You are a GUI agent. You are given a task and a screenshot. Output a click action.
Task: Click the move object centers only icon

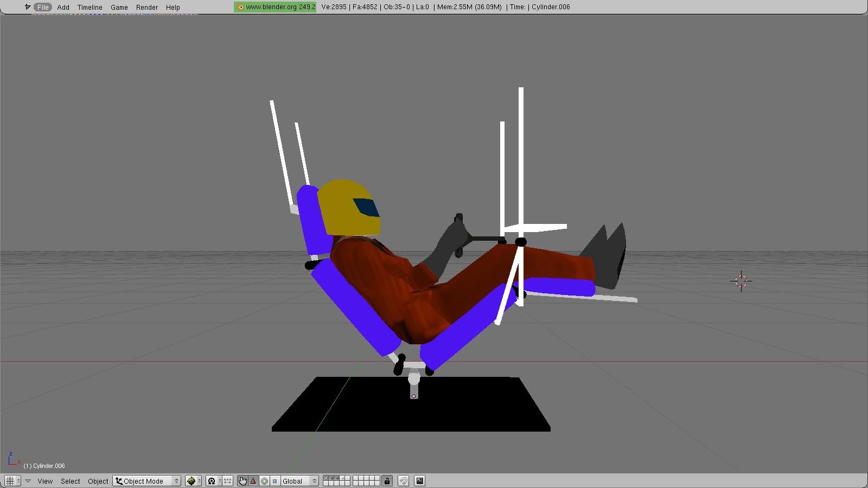click(228, 481)
